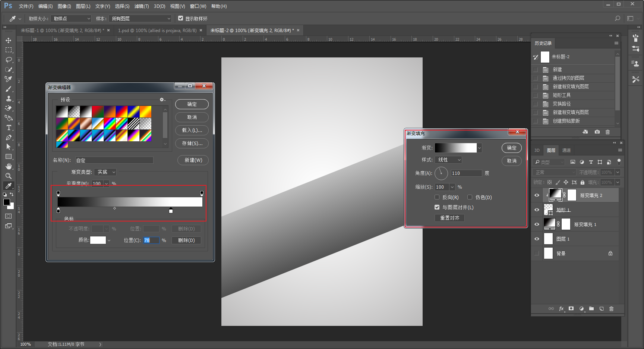The width and height of the screenshot is (644, 349).
Task: Open the 滤镜(T) menu
Action: (x=142, y=6)
